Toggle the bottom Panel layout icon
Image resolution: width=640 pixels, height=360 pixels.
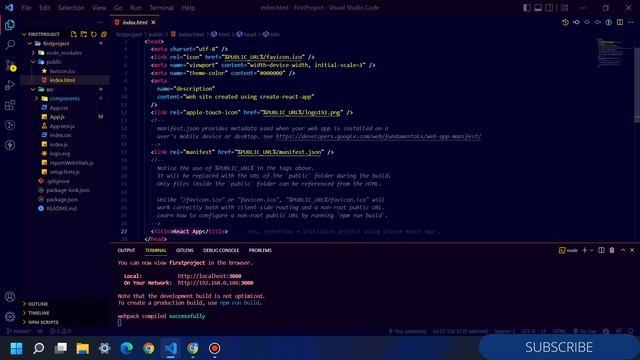[538, 8]
